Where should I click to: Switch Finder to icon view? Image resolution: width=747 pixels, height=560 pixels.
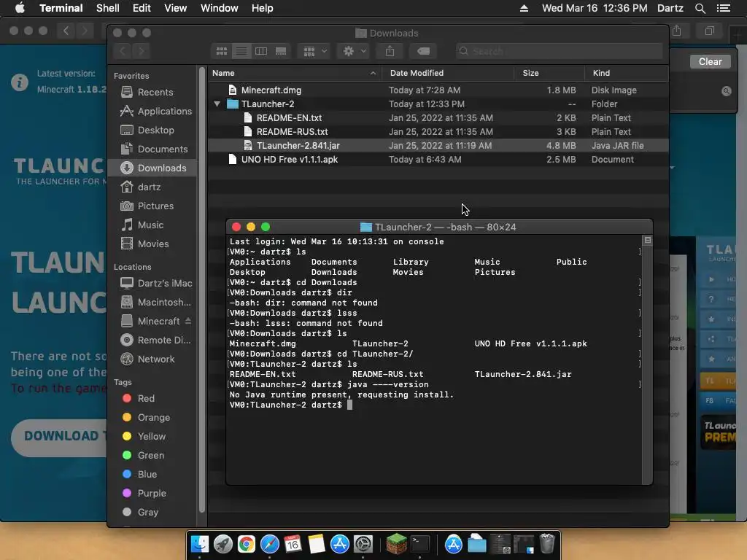(222, 51)
